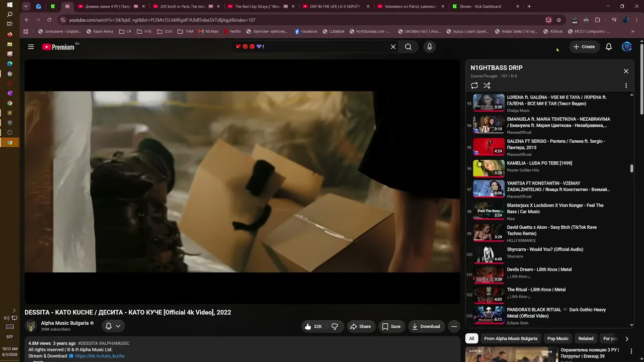Viewport: 644px width, 362px height.
Task: Open the lnk.to/kato_kuche link
Action: (x=100, y=356)
